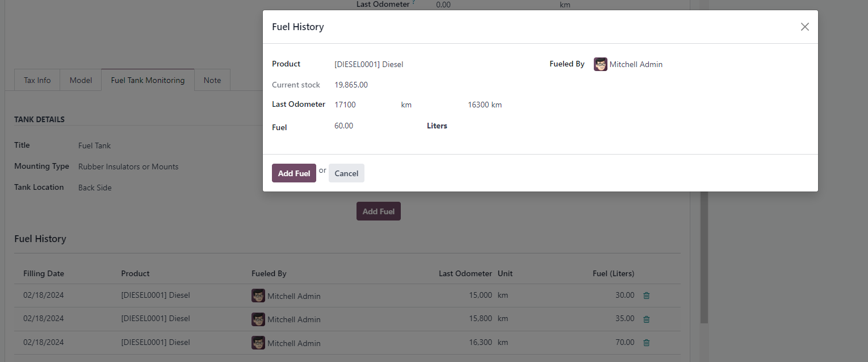Switch to the Tax Info tab
Viewport: 868px width, 362px height.
coord(37,80)
